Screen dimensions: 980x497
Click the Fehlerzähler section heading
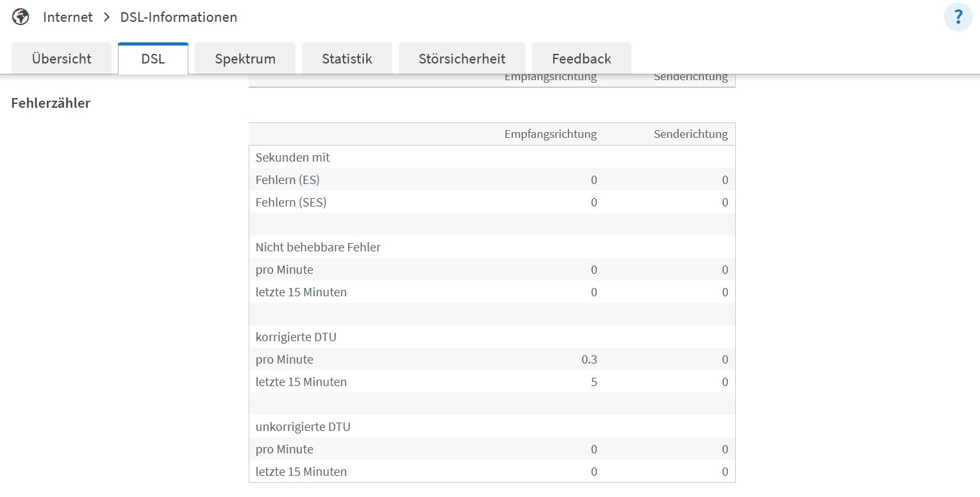[51, 103]
